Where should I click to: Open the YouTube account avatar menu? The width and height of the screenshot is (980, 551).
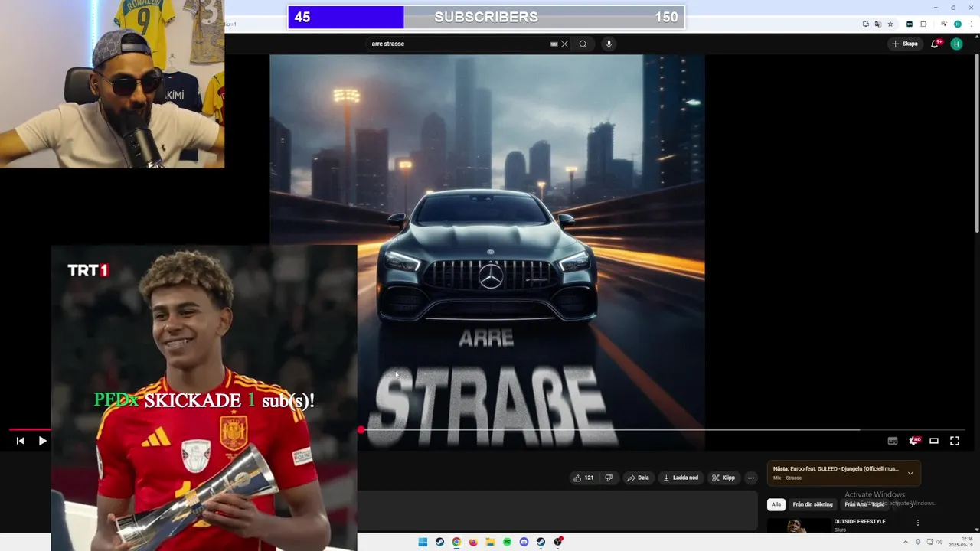click(956, 44)
